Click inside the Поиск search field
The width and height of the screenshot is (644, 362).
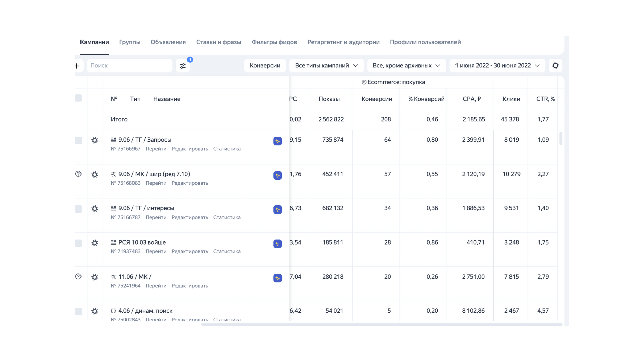(x=129, y=65)
